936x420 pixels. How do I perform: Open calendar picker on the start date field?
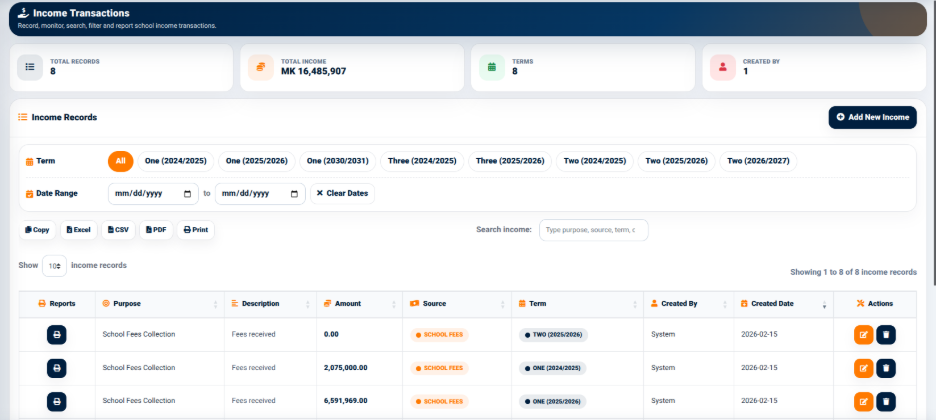(x=187, y=194)
